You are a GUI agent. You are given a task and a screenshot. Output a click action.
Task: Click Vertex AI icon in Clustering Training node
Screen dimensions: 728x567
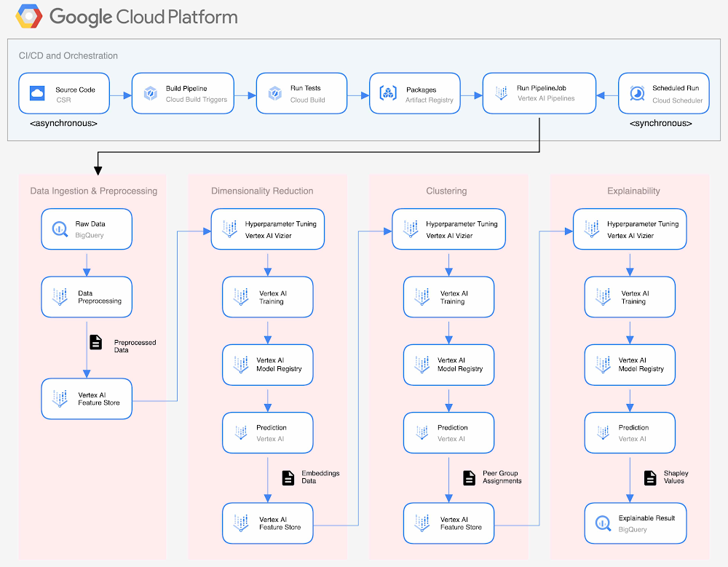pyautogui.click(x=422, y=297)
